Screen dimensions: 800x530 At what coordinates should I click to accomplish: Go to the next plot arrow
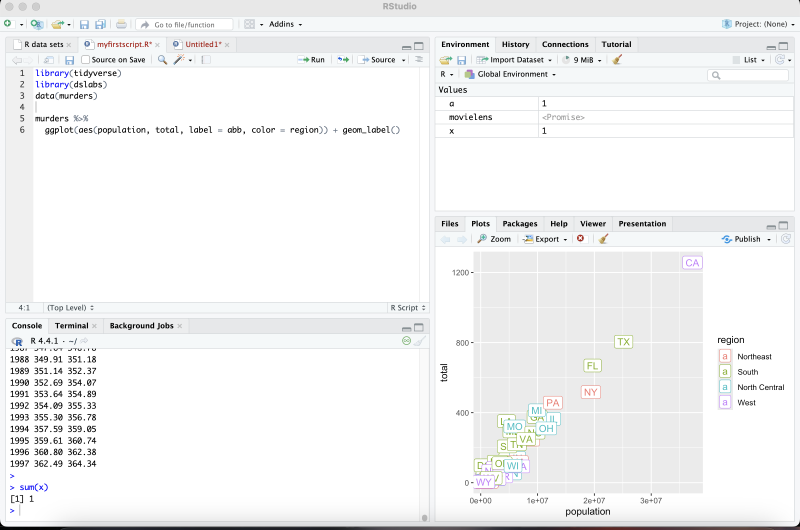coord(462,239)
